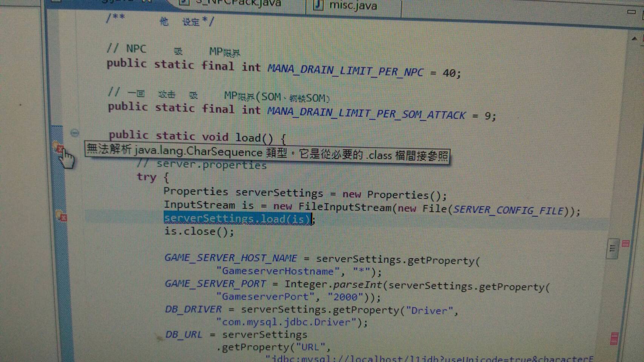Viewport: 644px width, 362px height.
Task: Click the .getProperty("URL", line
Action: coord(273,347)
